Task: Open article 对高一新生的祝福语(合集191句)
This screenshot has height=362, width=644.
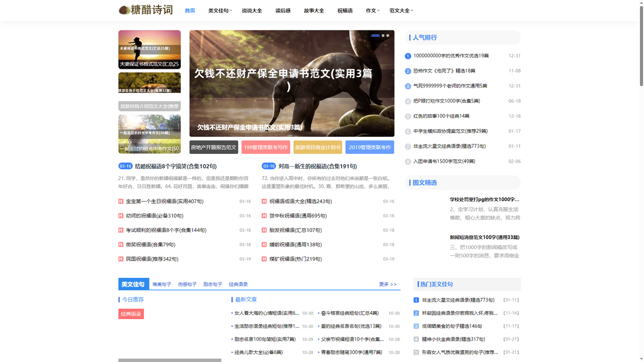Action: [x=318, y=166]
